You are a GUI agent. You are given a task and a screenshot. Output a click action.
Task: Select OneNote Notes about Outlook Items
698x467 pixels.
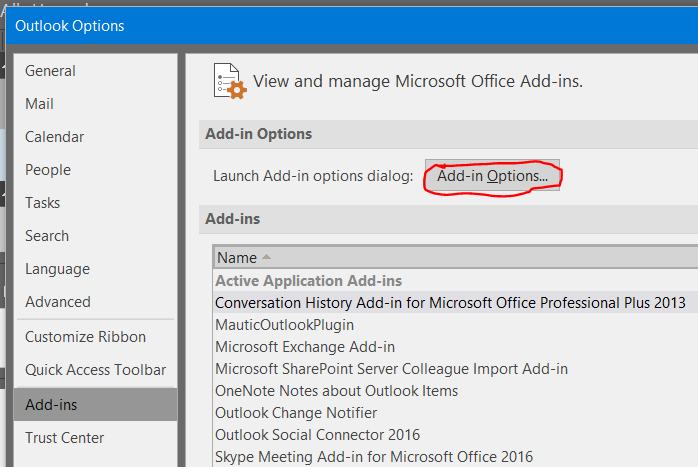pyautogui.click(x=336, y=391)
